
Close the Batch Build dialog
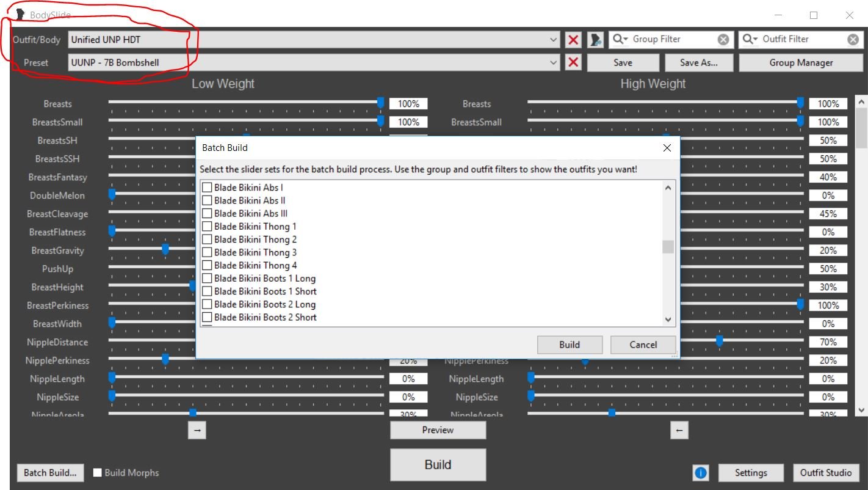pos(667,148)
